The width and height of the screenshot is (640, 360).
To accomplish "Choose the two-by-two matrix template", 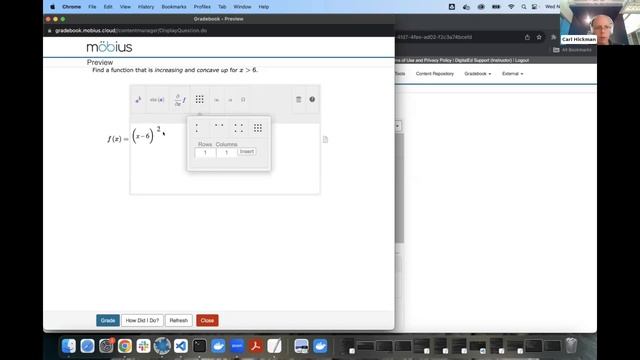I will 238,128.
